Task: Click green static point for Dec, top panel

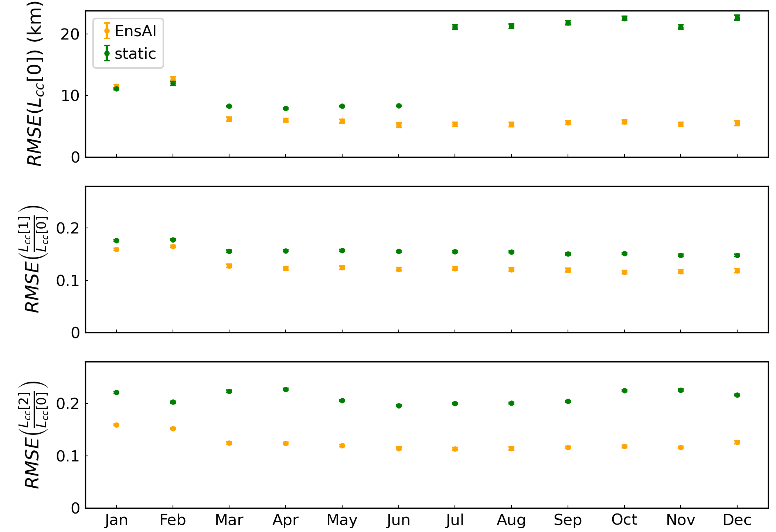Action: point(737,17)
